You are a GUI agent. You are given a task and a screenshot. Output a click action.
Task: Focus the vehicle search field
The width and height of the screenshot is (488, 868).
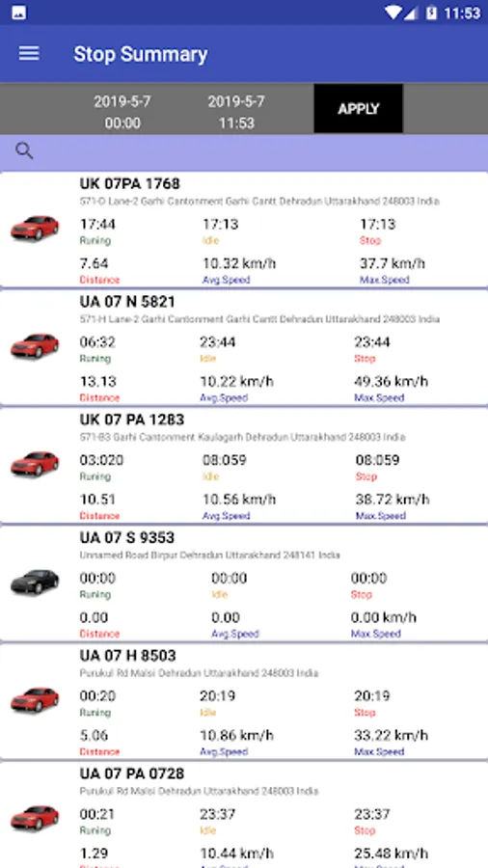click(244, 152)
